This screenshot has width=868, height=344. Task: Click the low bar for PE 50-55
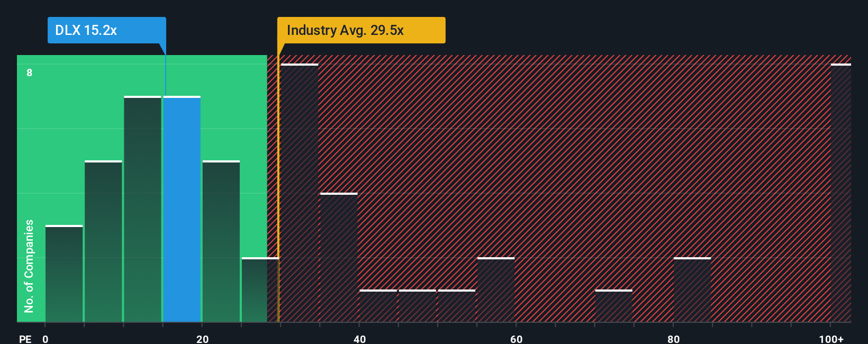(457, 306)
